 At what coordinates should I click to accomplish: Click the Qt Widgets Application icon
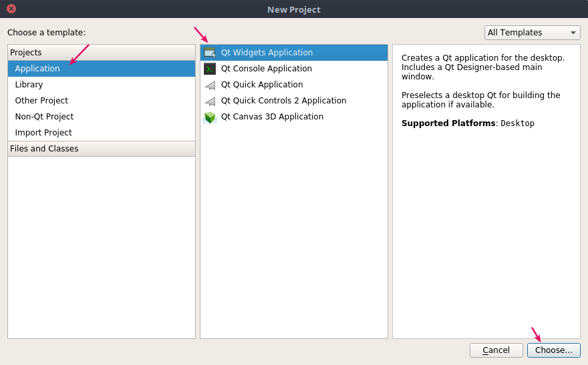pyautogui.click(x=210, y=53)
